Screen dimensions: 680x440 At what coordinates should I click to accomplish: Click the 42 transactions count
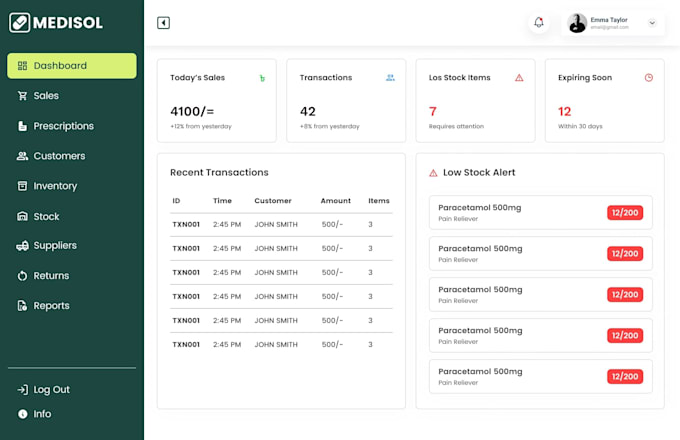click(308, 112)
